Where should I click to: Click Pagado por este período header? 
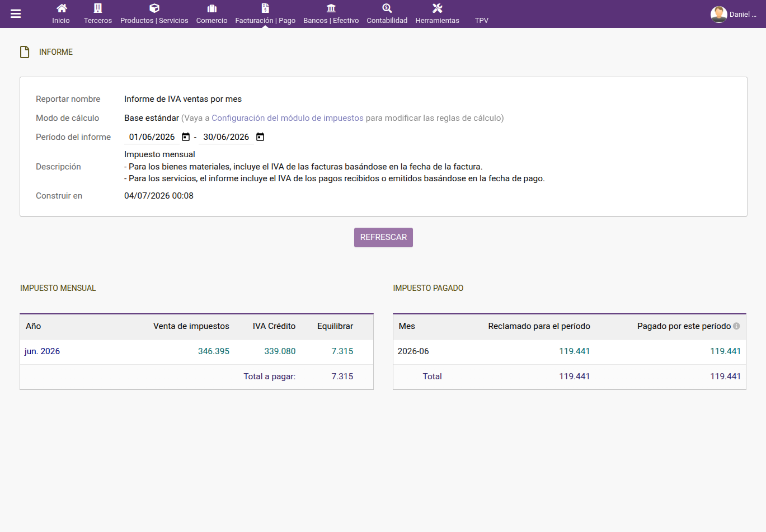click(x=684, y=326)
